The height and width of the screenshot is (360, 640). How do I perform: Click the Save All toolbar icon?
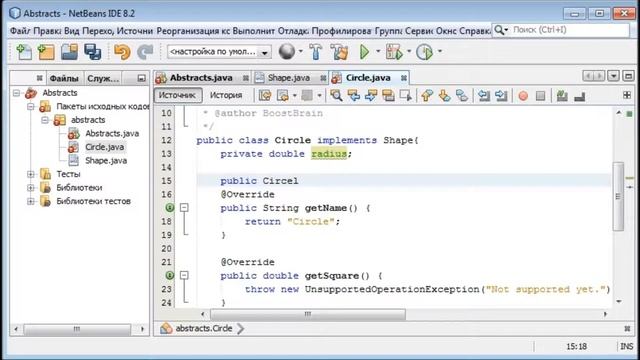[x=93, y=52]
